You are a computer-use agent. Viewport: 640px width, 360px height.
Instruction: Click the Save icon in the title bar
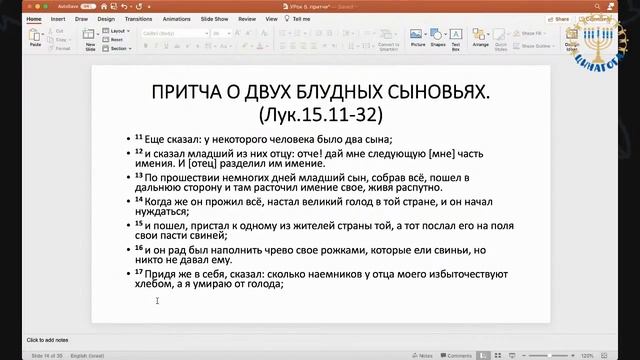click(114, 7)
